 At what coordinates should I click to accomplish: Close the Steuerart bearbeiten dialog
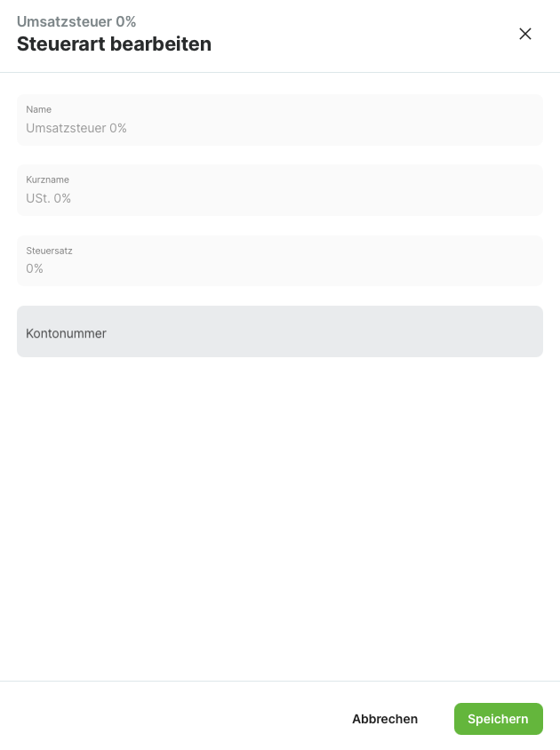pos(525,34)
